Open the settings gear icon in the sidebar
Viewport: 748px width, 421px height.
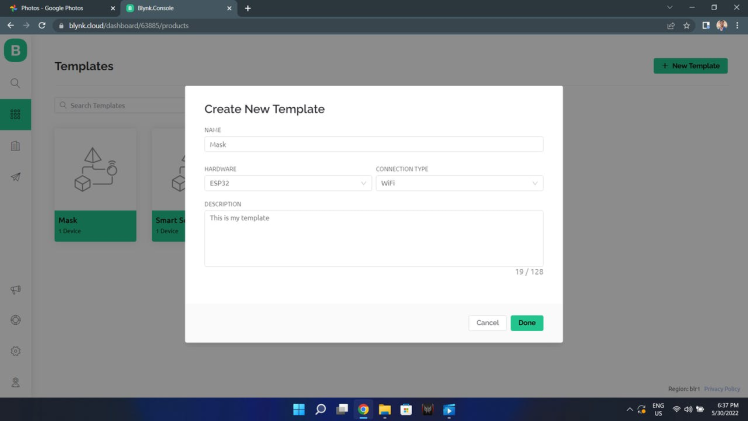click(15, 351)
